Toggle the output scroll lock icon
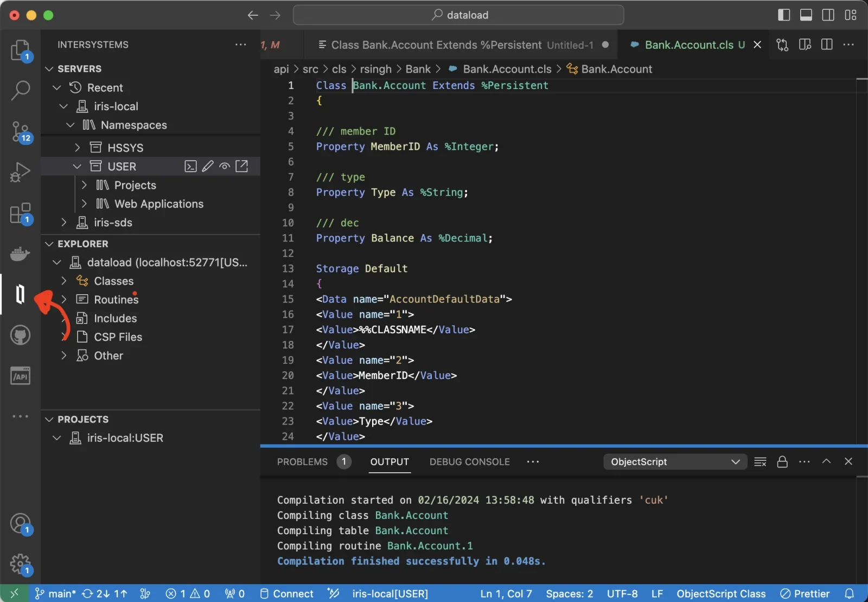This screenshot has height=602, width=868. (x=782, y=462)
